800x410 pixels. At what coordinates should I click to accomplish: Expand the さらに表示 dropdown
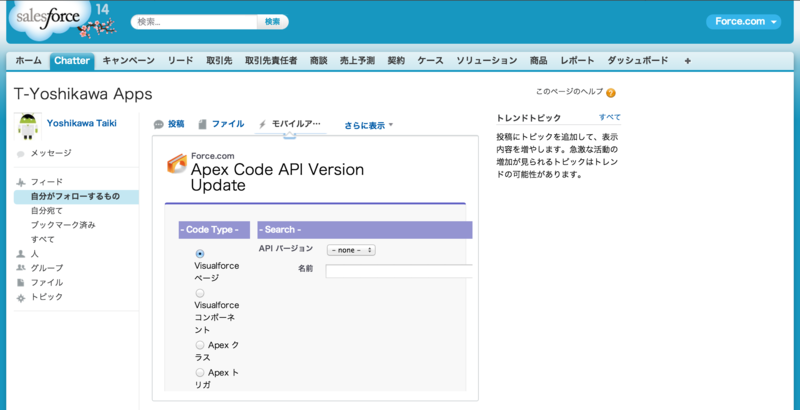(368, 125)
